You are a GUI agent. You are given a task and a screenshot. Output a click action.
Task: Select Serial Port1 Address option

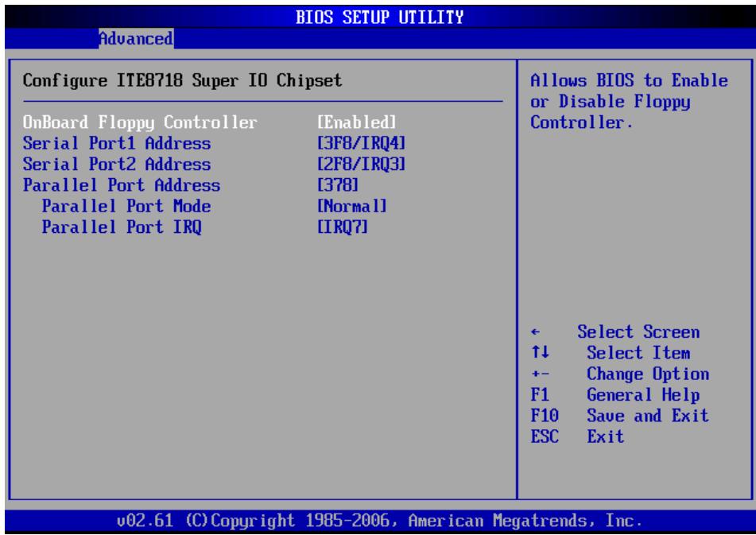(117, 143)
